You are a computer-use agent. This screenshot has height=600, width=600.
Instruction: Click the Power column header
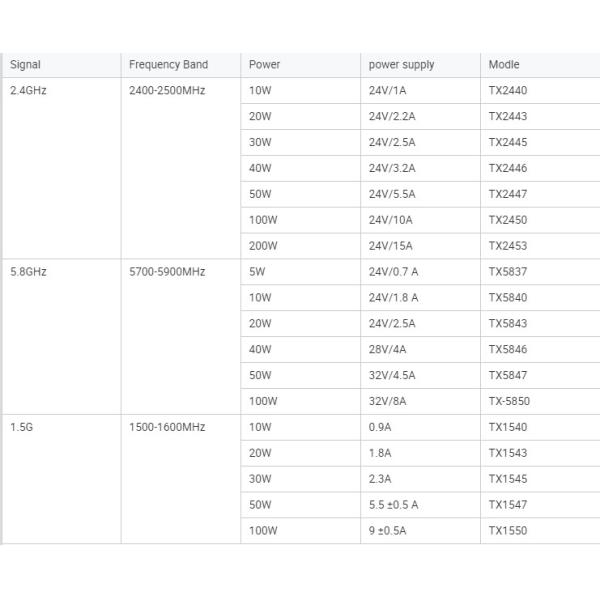264,65
